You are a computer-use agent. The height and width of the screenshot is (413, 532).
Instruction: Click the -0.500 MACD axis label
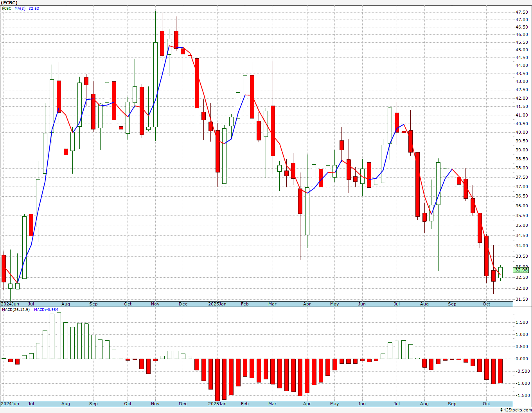pyautogui.click(x=522, y=371)
